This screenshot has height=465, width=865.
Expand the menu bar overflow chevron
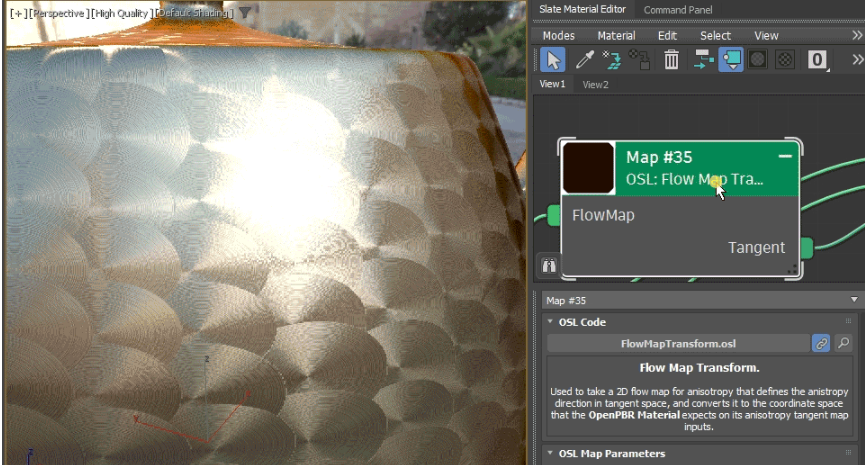point(857,35)
